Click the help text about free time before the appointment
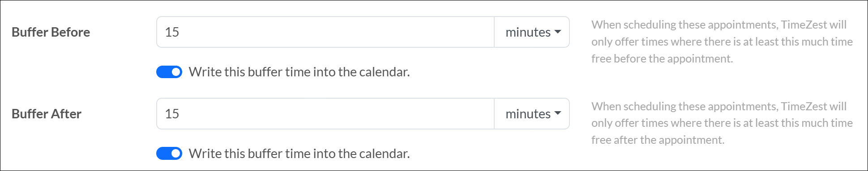 pyautogui.click(x=722, y=42)
